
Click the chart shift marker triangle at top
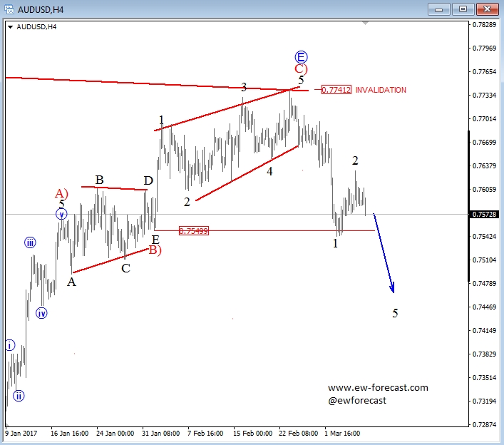point(365,23)
